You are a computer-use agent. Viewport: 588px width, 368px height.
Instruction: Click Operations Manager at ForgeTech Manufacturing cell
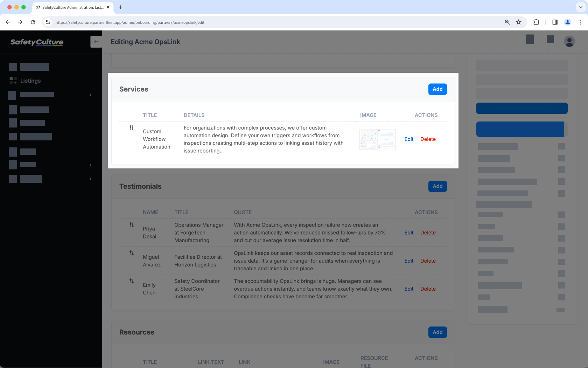tap(199, 233)
